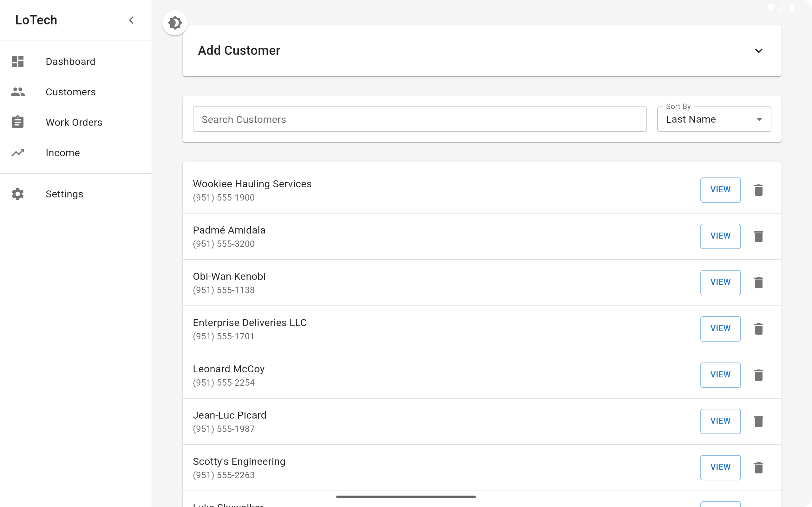Click the Add Customer header title
Screen dimensions: 812x507
tap(239, 51)
